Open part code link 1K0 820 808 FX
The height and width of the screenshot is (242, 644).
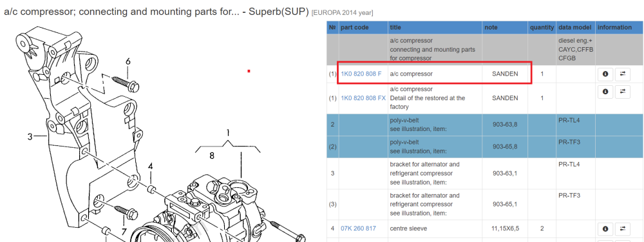(x=363, y=98)
